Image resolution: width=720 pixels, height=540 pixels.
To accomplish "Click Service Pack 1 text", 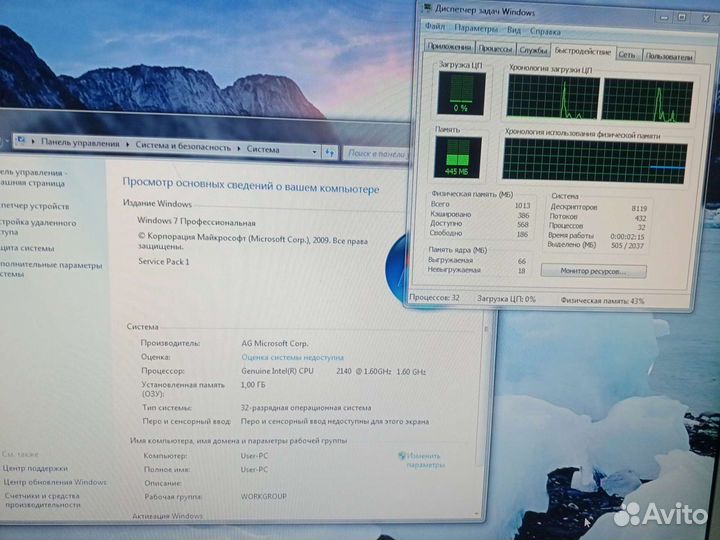I will point(163,261).
